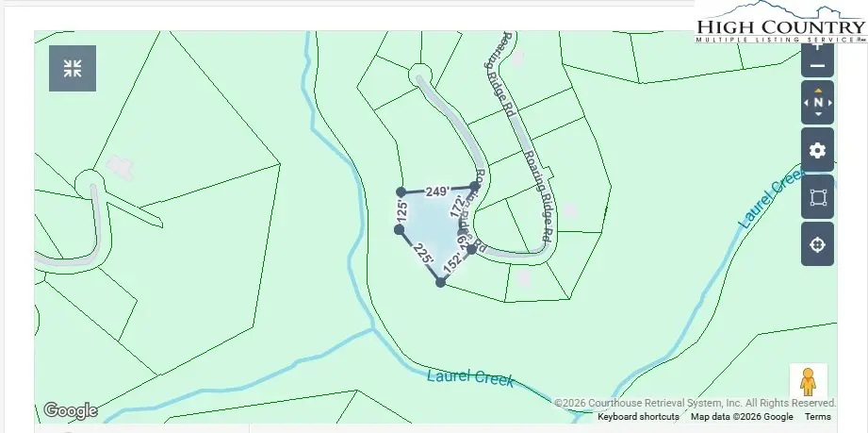Image resolution: width=868 pixels, height=433 pixels.
Task: Select the highlighted blue parcel
Action: point(429,228)
